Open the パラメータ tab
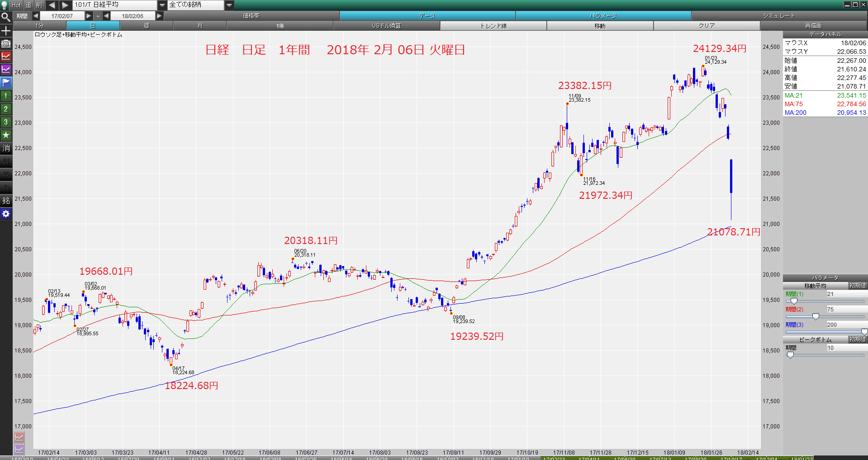 coord(603,16)
